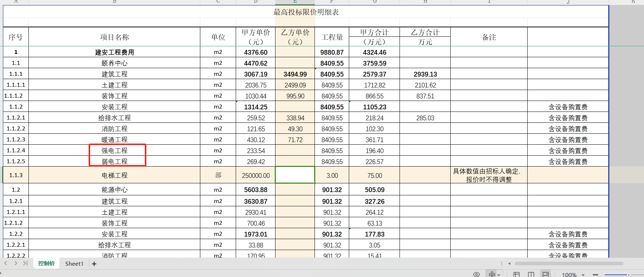Select the header cell 甲方合计
This screenshot has height=277, width=644.
[x=374, y=32]
